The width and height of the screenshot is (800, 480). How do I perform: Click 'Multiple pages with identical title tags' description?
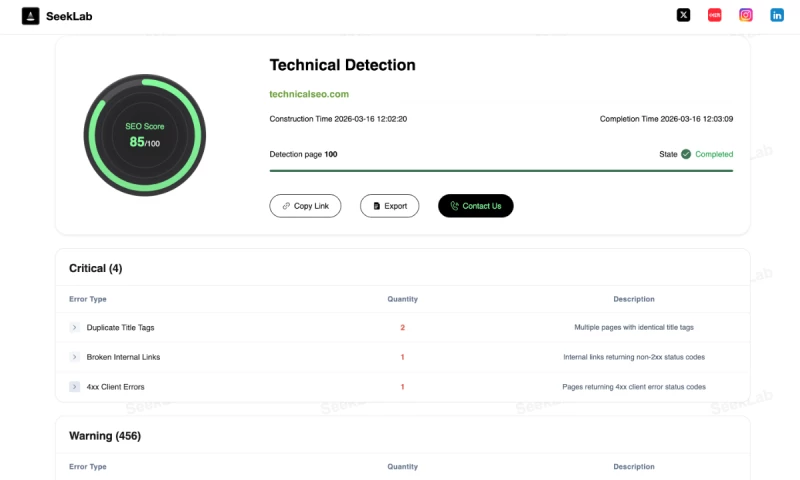[x=634, y=327]
